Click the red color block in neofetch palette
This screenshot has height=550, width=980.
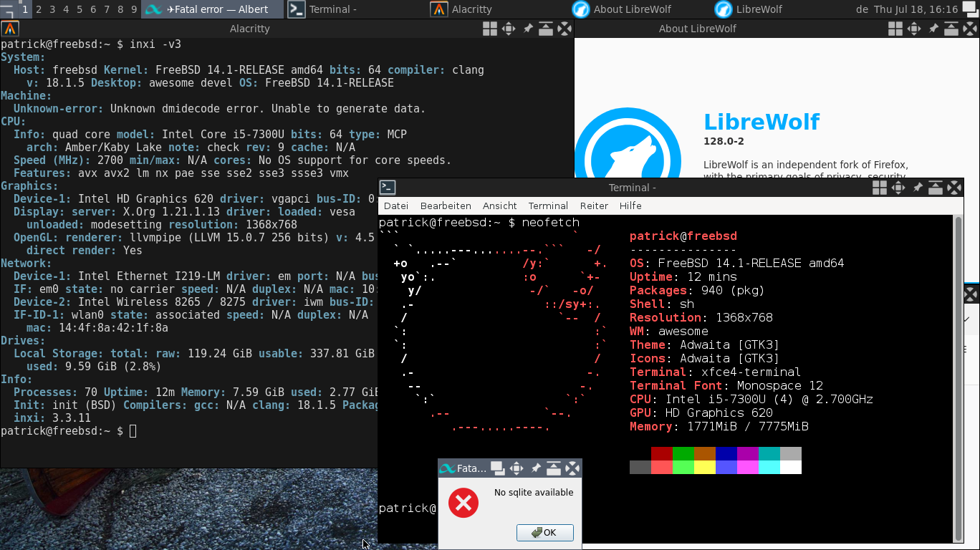click(662, 453)
